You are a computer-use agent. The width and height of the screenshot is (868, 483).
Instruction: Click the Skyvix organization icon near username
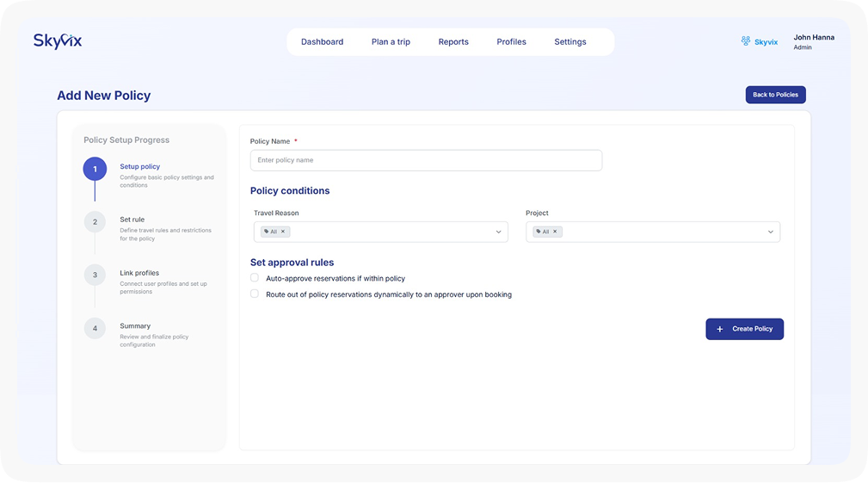click(x=746, y=41)
